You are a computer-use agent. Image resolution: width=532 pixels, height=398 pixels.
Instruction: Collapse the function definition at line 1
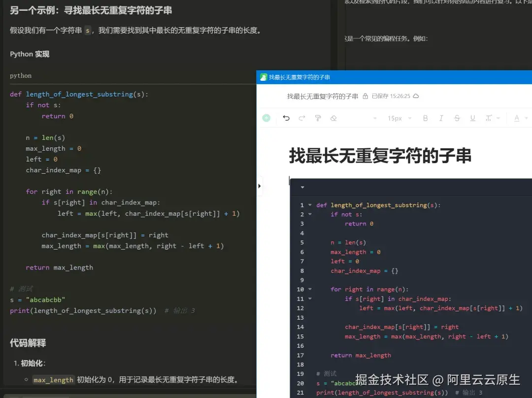311,205
